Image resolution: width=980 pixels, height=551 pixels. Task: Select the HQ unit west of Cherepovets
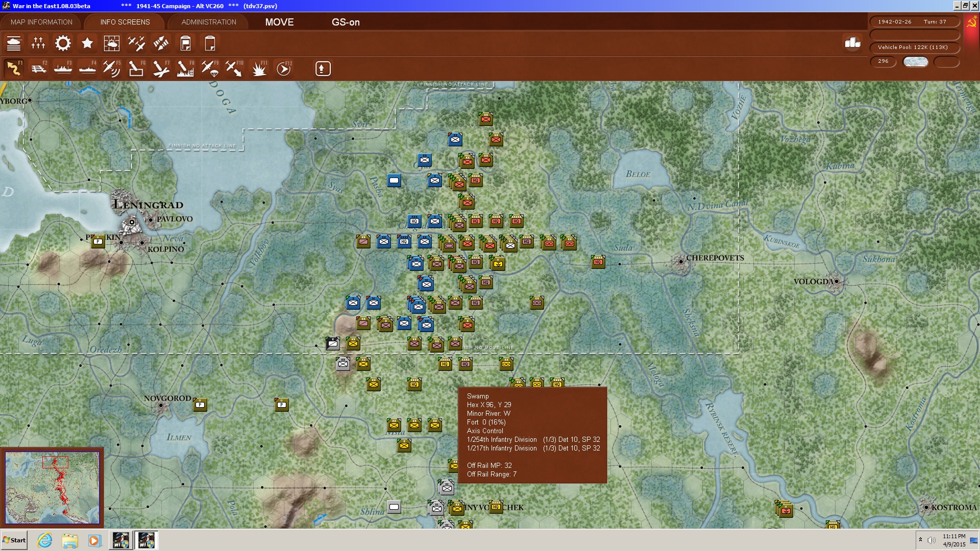tap(598, 262)
